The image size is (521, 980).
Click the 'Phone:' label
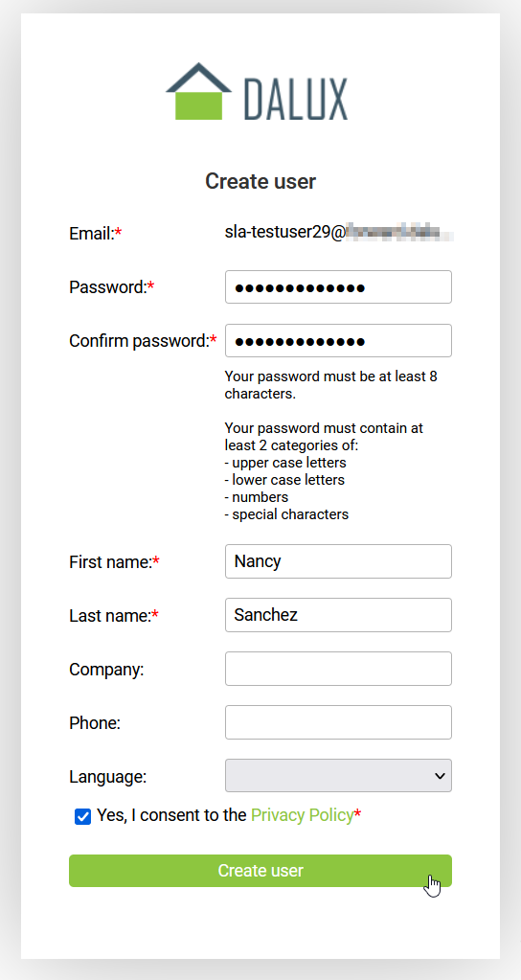tap(94, 723)
